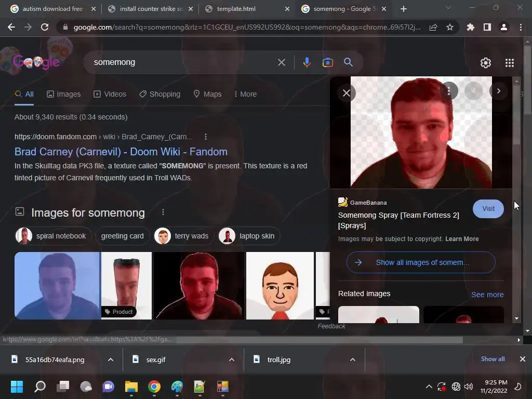Close the downloads bar
Screen dimensions: 532x399
(523, 359)
